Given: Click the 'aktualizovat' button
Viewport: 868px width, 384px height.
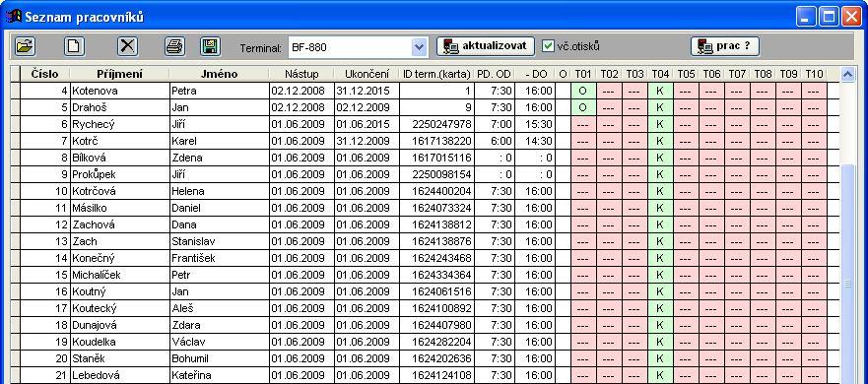Looking at the screenshot, I should click(x=486, y=46).
